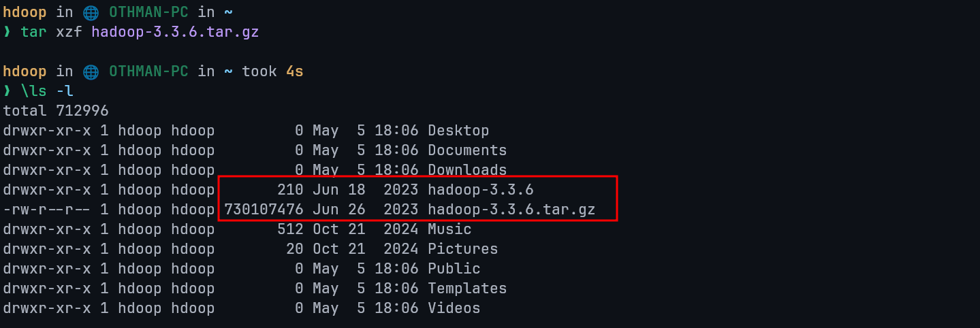980x328 pixels.
Task: Select the Templates directory name
Action: (x=467, y=289)
